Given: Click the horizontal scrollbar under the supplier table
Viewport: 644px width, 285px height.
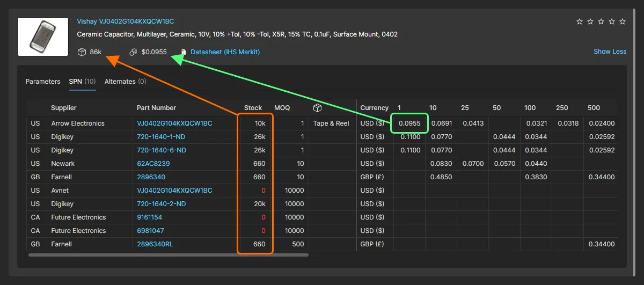Looking at the screenshot, I should pyautogui.click(x=169, y=255).
